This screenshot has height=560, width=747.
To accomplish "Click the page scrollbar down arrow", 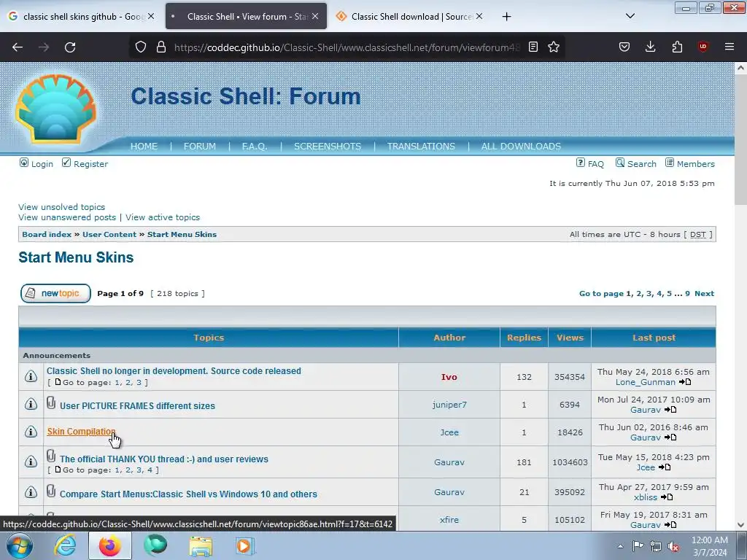I will pyautogui.click(x=740, y=525).
